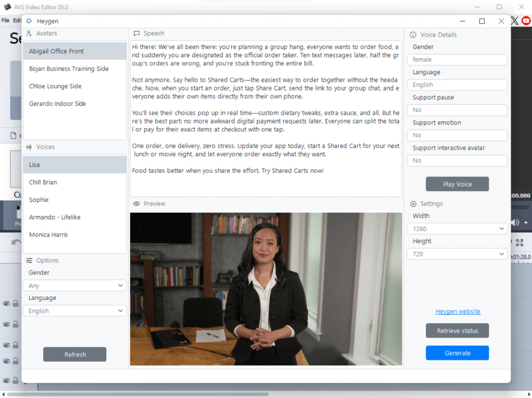Open the File menu in AVS Video Editor
This screenshot has width=532, height=398.
click(x=5, y=20)
